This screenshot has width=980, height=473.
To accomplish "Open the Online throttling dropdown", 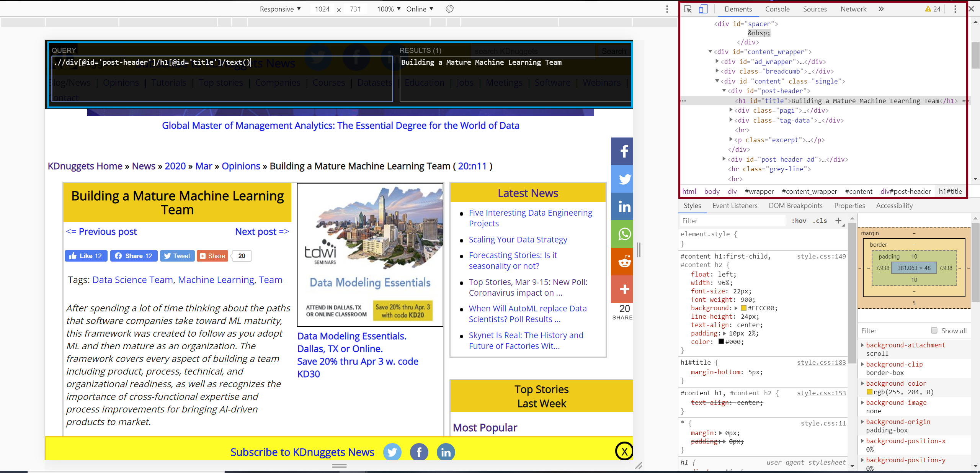I will pos(420,9).
